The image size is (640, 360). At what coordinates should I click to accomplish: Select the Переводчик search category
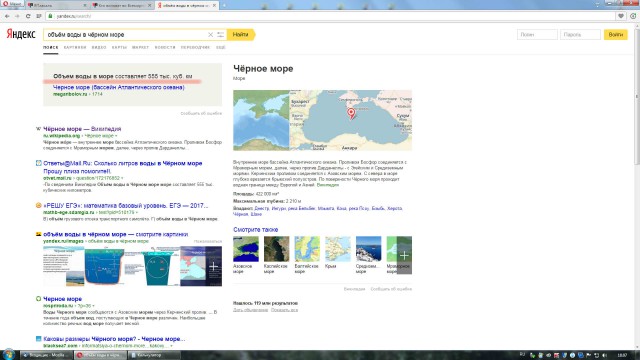click(x=195, y=47)
